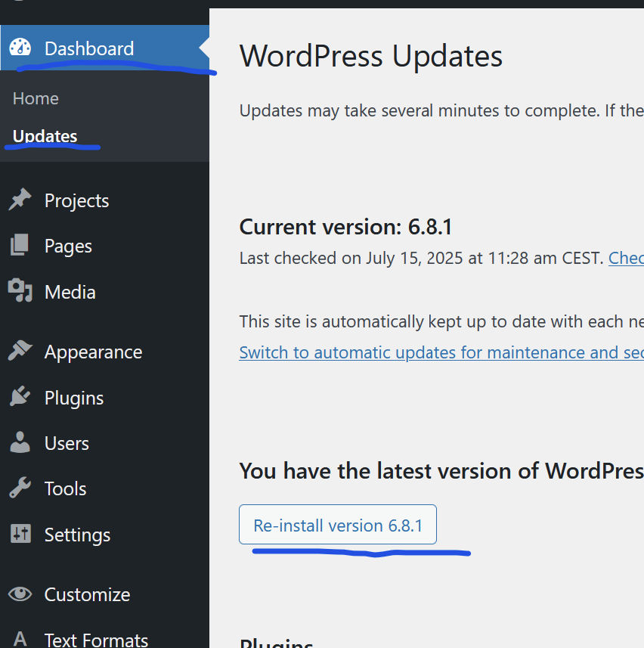Go to the Plugins text label in sidebar
This screenshot has height=648, width=644.
tap(74, 398)
